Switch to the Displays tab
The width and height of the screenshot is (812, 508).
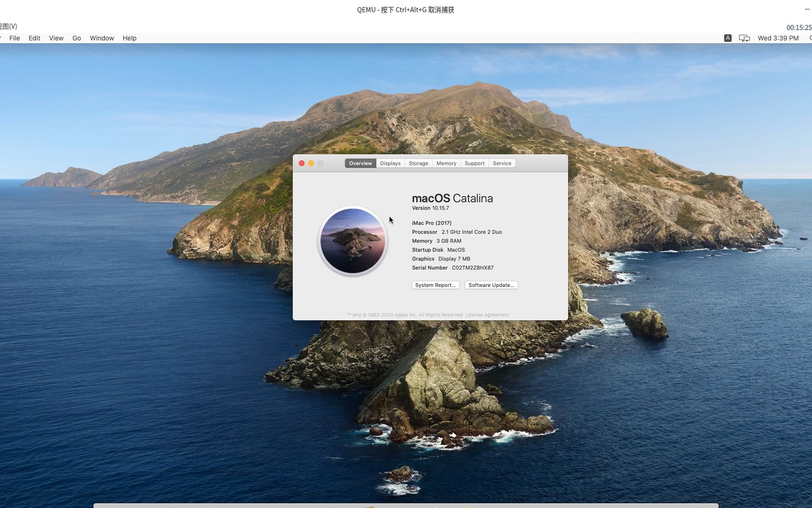tap(390, 163)
